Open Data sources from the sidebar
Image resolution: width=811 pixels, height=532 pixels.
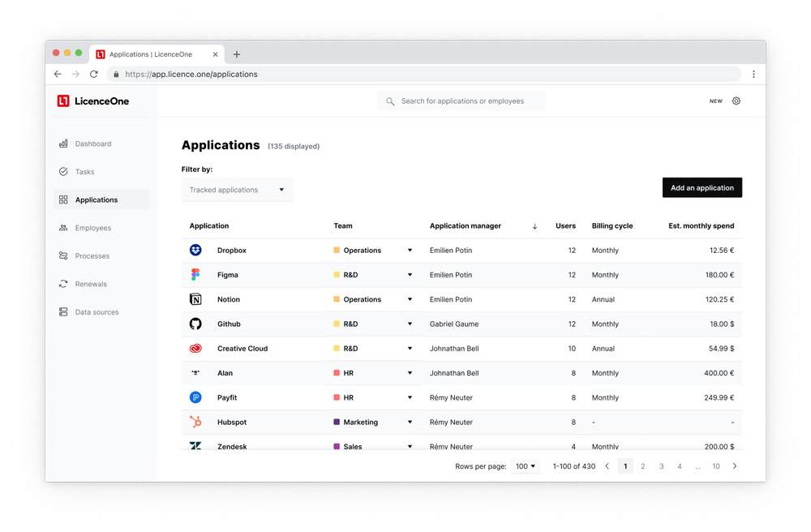(101, 311)
